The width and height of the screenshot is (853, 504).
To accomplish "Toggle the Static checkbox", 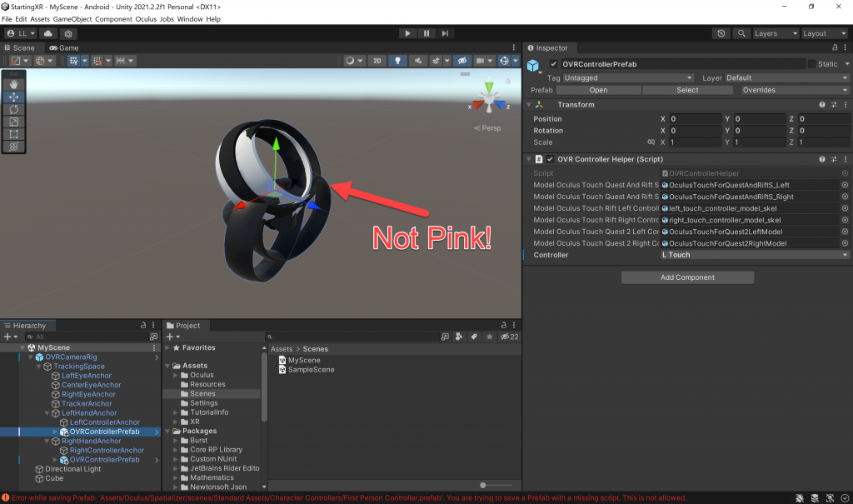I will [811, 63].
